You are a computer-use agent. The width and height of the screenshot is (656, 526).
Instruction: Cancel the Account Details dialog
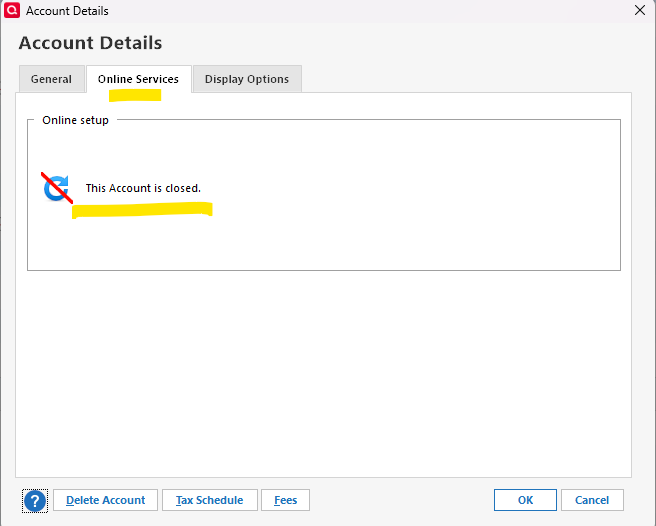pos(592,500)
